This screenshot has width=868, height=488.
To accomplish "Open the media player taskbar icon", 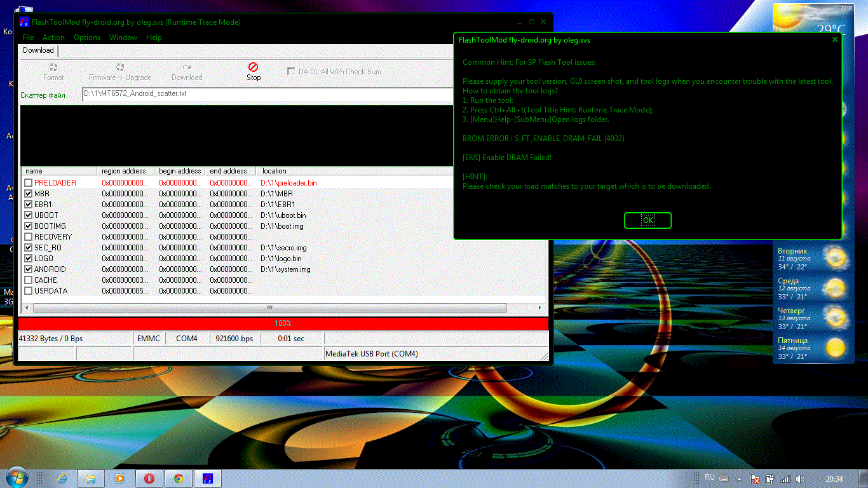I will click(x=120, y=478).
